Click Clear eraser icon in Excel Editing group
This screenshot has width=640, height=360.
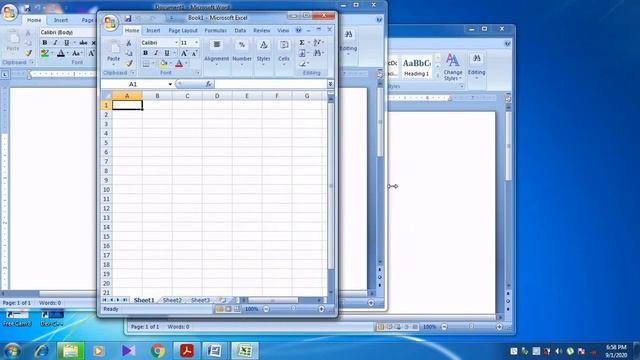(x=302, y=64)
